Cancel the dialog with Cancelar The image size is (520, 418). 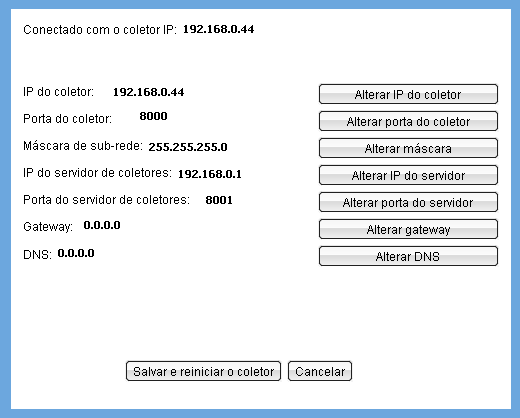[x=320, y=371]
